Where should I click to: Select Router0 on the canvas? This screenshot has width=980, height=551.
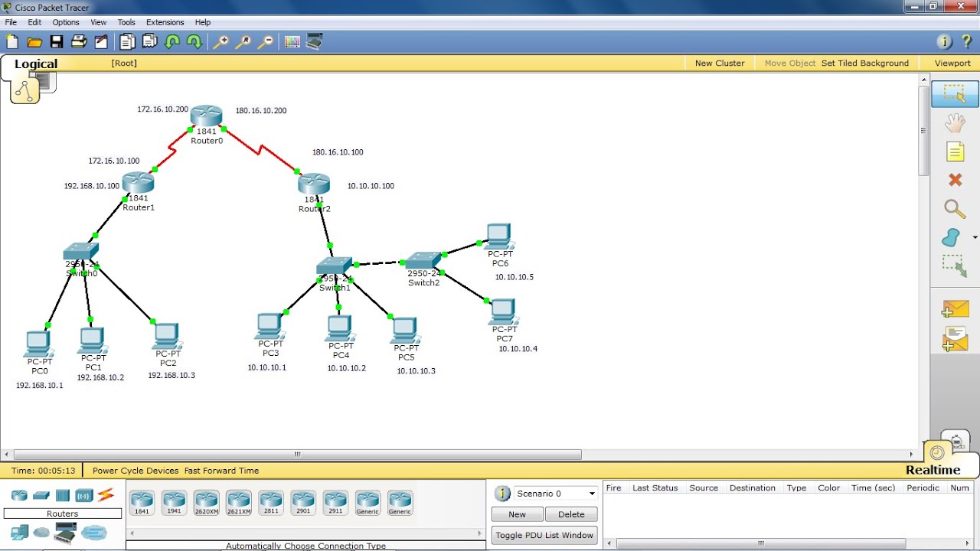(206, 116)
